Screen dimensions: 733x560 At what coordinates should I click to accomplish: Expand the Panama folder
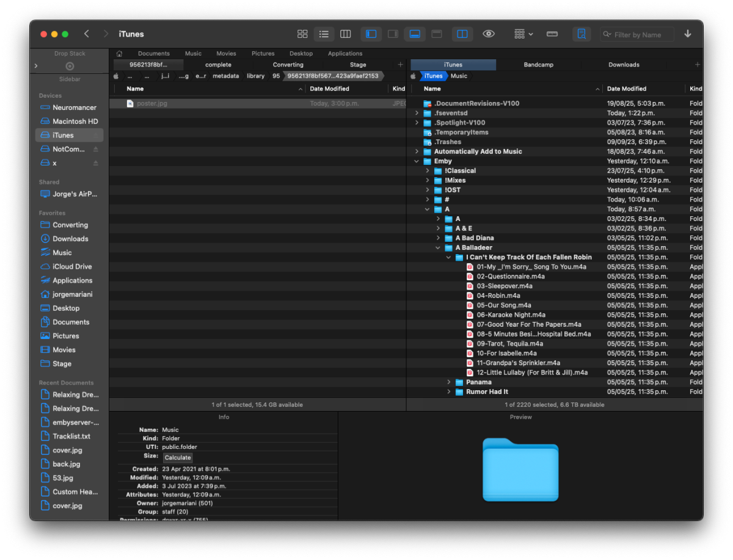pyautogui.click(x=449, y=382)
